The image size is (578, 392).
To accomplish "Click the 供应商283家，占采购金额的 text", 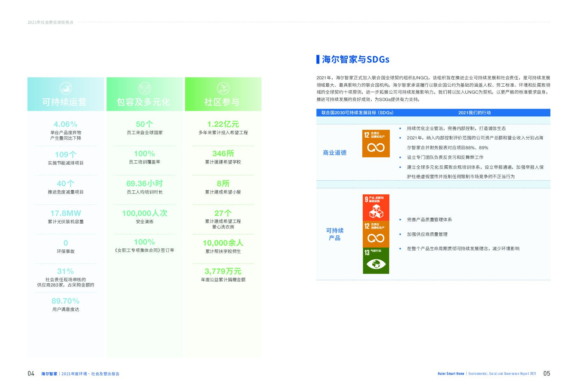I will pyautogui.click(x=66, y=285).
